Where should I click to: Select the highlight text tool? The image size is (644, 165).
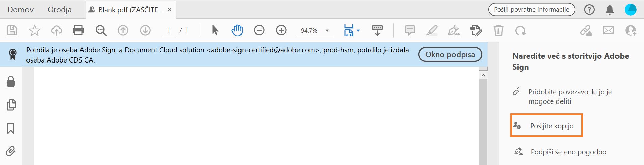pyautogui.click(x=432, y=31)
